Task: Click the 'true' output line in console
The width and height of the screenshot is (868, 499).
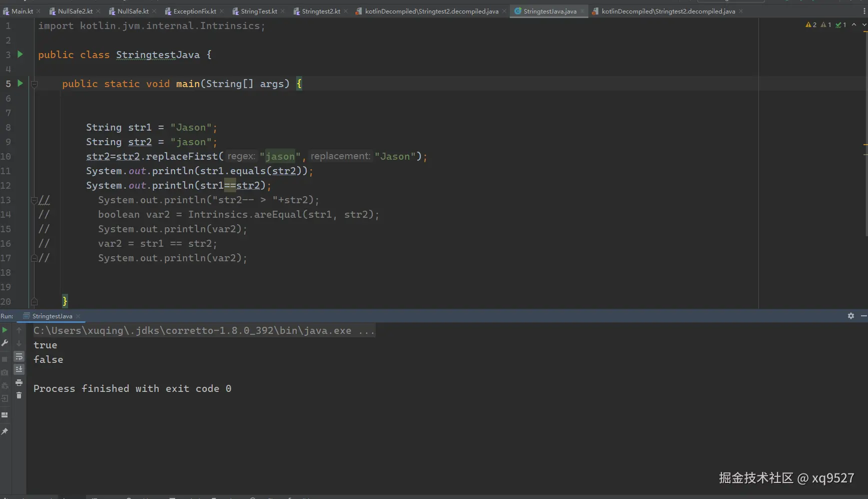Action: tap(45, 345)
